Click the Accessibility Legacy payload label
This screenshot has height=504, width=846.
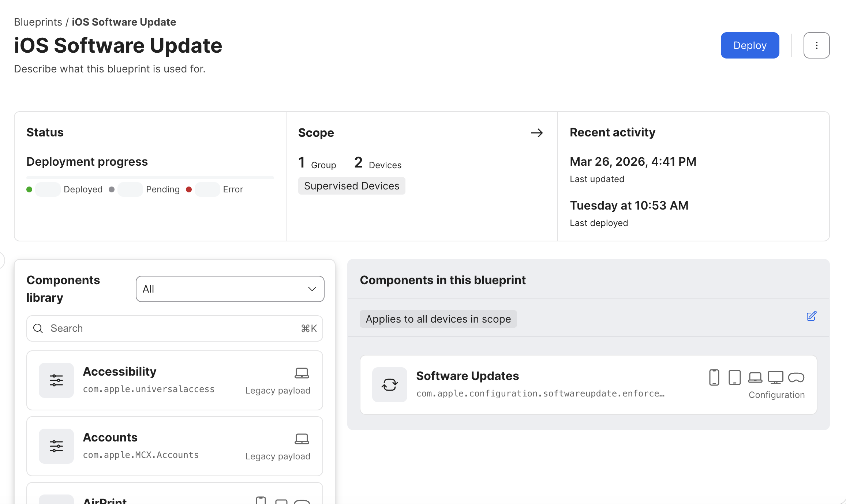278,391
